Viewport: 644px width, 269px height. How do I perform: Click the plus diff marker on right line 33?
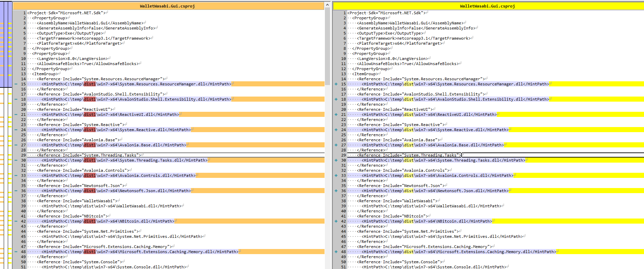[x=336, y=175]
